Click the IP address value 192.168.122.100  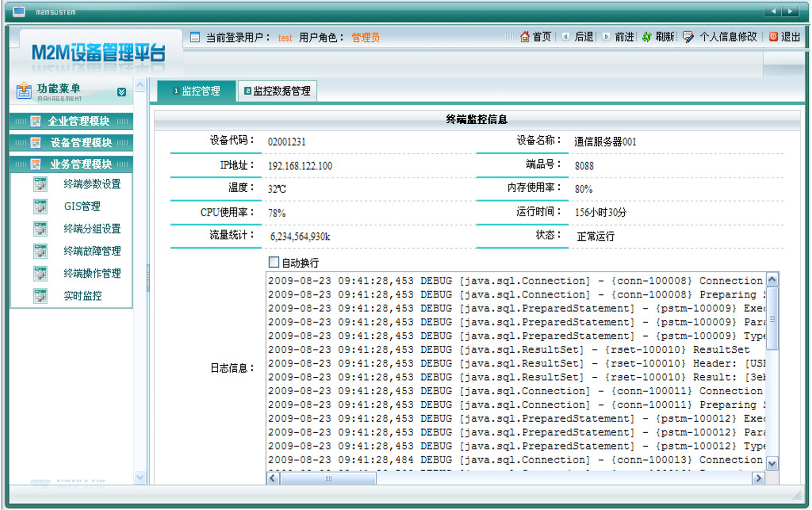click(300, 166)
